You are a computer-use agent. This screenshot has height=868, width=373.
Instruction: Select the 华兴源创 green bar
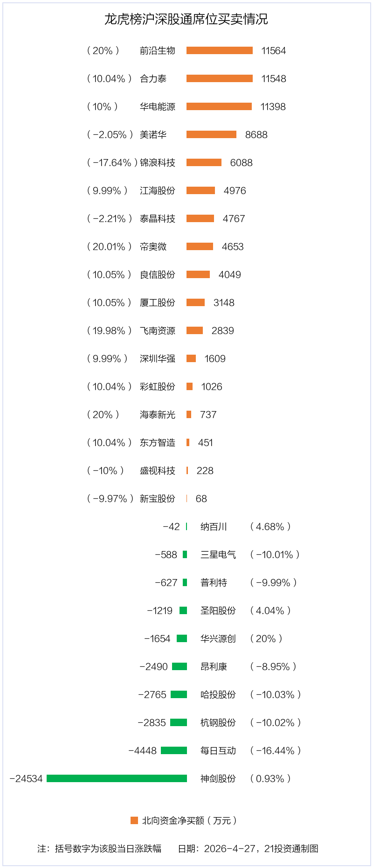point(182,638)
